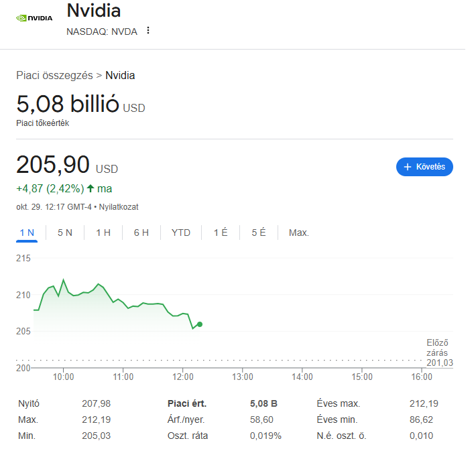Click the plus Követés follow button

(424, 167)
